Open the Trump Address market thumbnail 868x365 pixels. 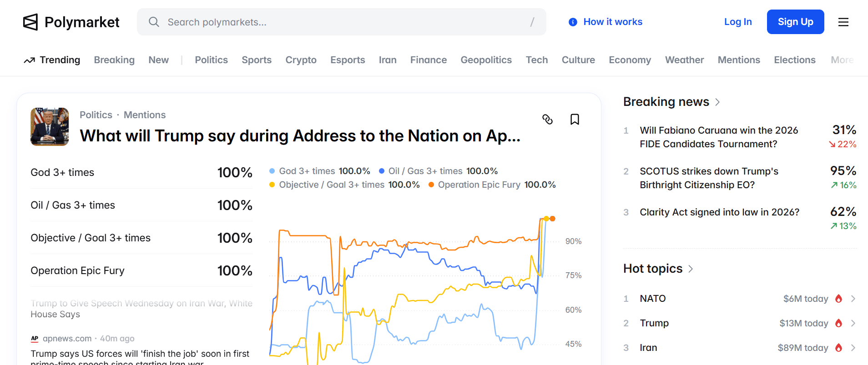(50, 127)
